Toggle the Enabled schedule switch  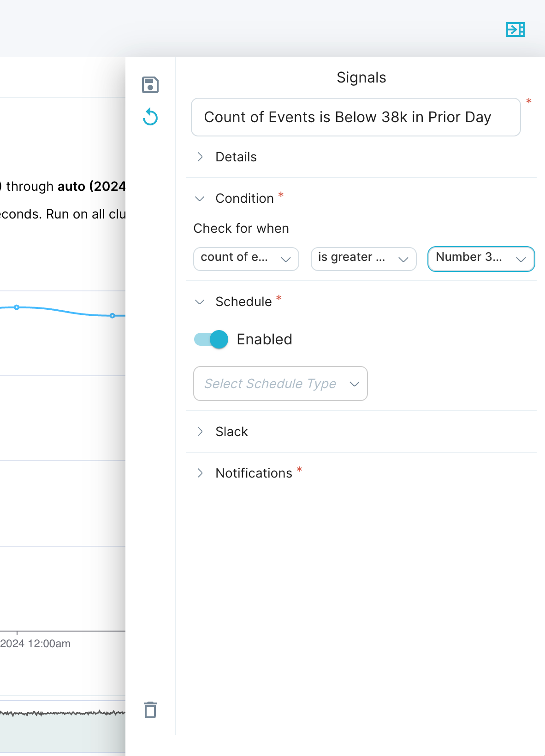211,339
